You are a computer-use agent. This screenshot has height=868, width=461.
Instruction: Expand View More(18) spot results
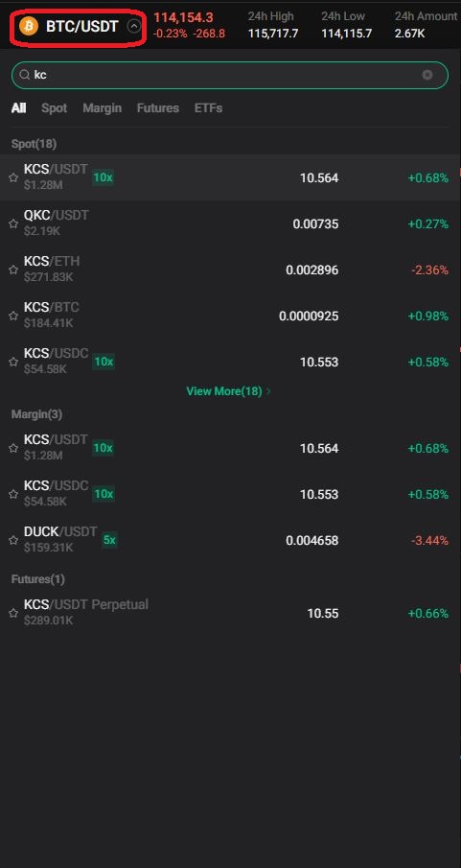pyautogui.click(x=228, y=390)
